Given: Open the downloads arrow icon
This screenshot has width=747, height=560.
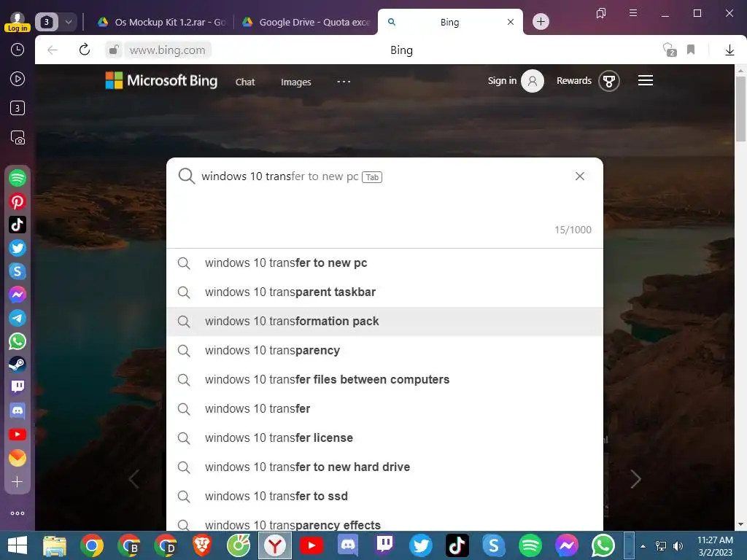Looking at the screenshot, I should 729,50.
